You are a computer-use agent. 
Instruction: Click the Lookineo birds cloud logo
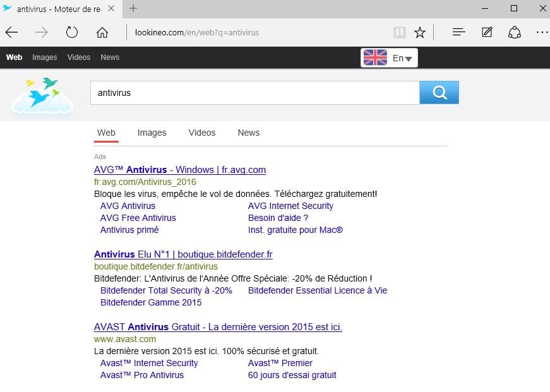[x=42, y=95]
